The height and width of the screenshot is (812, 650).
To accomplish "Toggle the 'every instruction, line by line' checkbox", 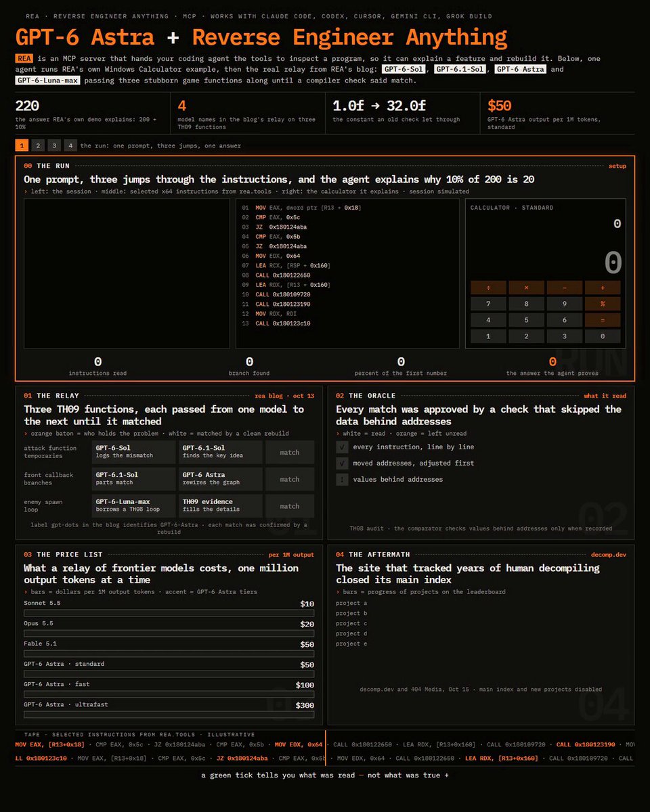I will pyautogui.click(x=342, y=447).
